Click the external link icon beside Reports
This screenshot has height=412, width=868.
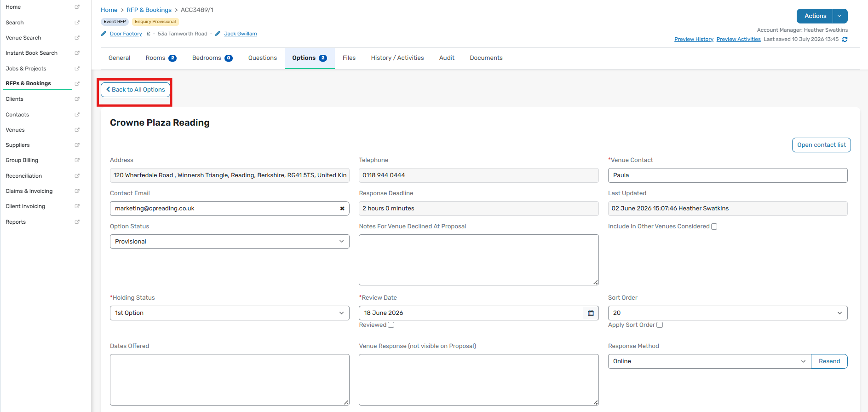tap(77, 222)
